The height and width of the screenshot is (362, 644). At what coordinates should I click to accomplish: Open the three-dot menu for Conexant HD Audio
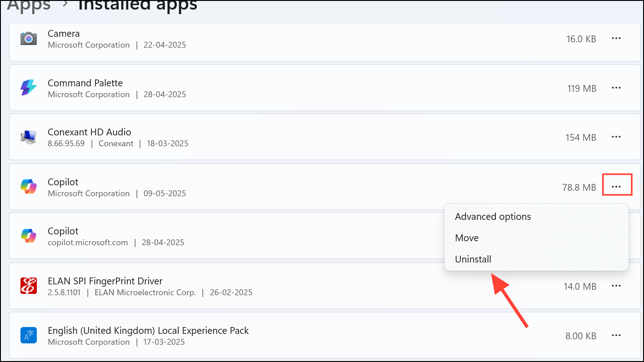click(x=616, y=137)
